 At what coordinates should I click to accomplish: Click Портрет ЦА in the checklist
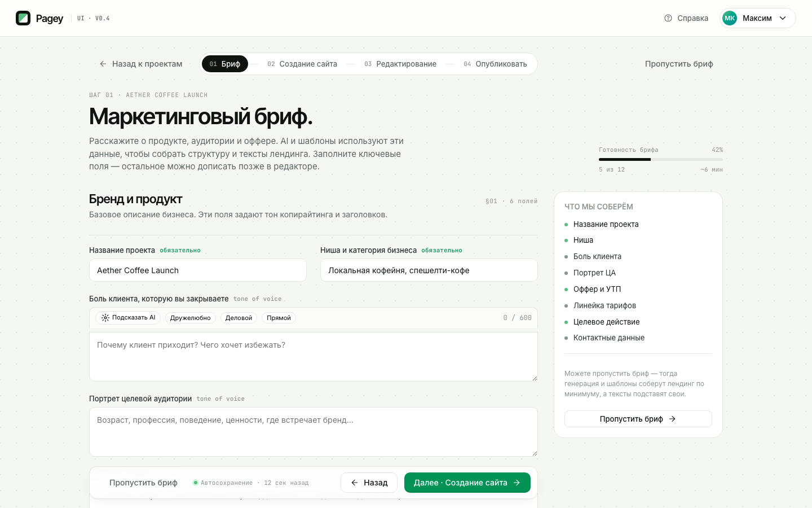[x=594, y=273]
